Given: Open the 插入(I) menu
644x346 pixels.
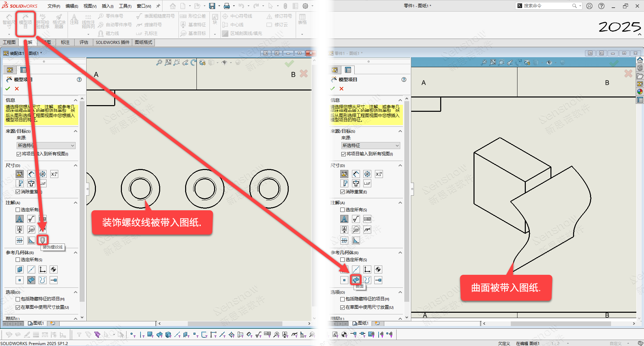Looking at the screenshot, I should (x=108, y=6).
